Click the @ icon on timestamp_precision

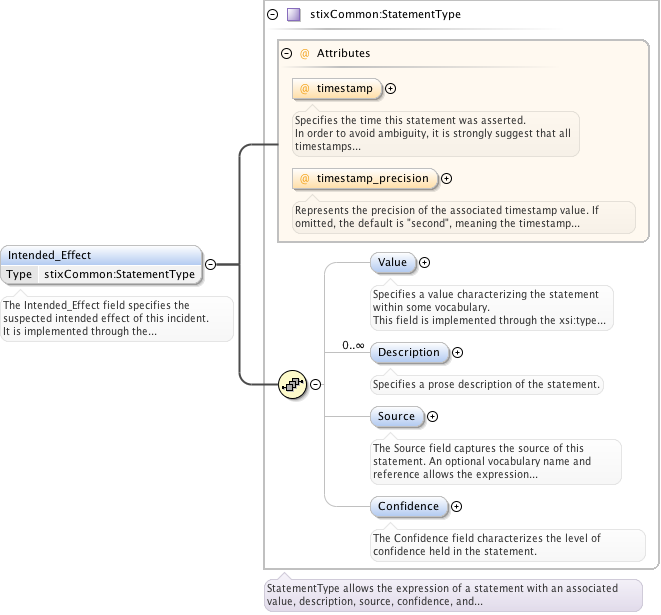click(305, 179)
